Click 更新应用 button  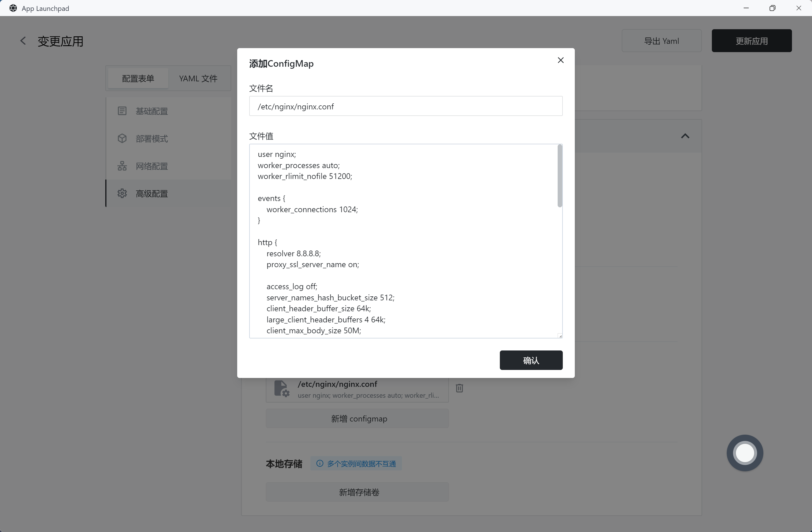pos(751,41)
